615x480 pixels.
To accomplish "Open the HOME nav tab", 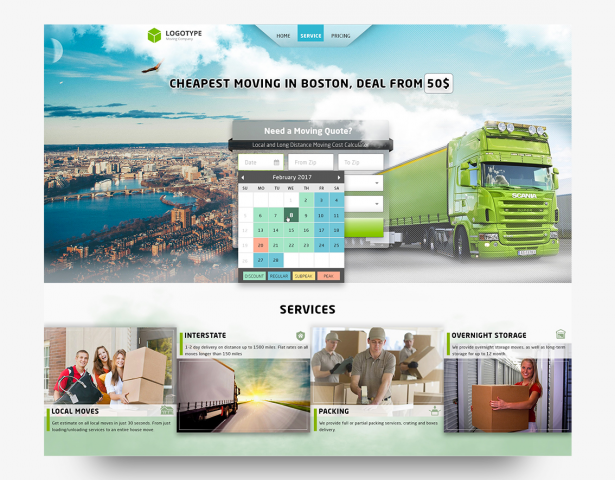I will click(x=283, y=36).
